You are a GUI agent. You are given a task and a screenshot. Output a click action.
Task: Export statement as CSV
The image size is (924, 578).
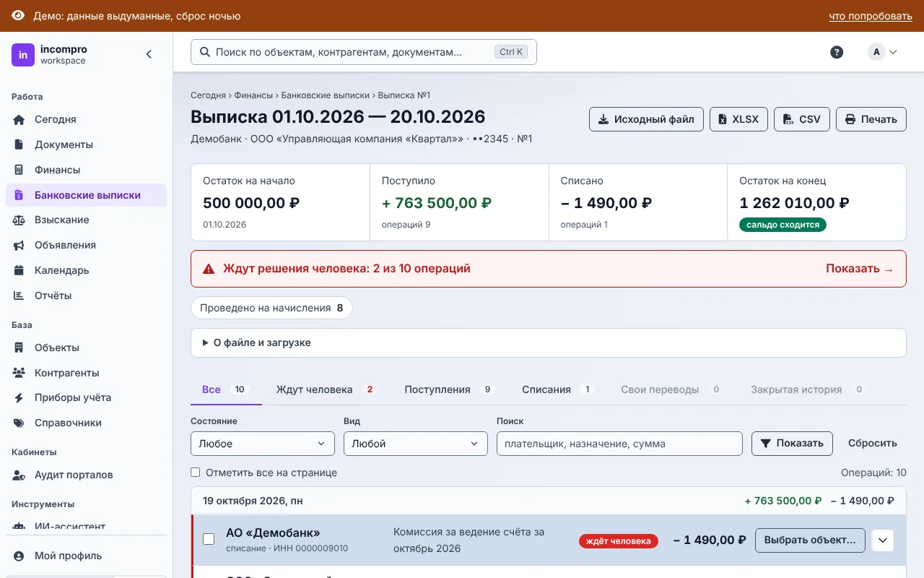click(x=802, y=119)
